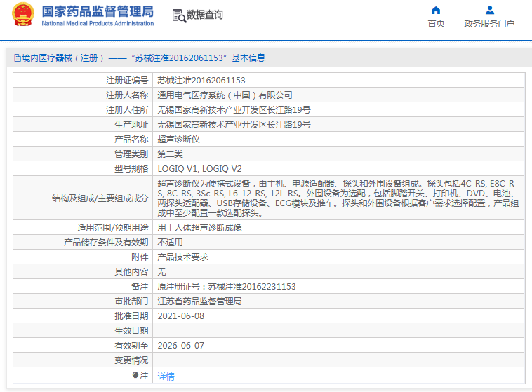This screenshot has height=392, width=532.
Task: Go to the 首页 text link
Action: point(436,24)
